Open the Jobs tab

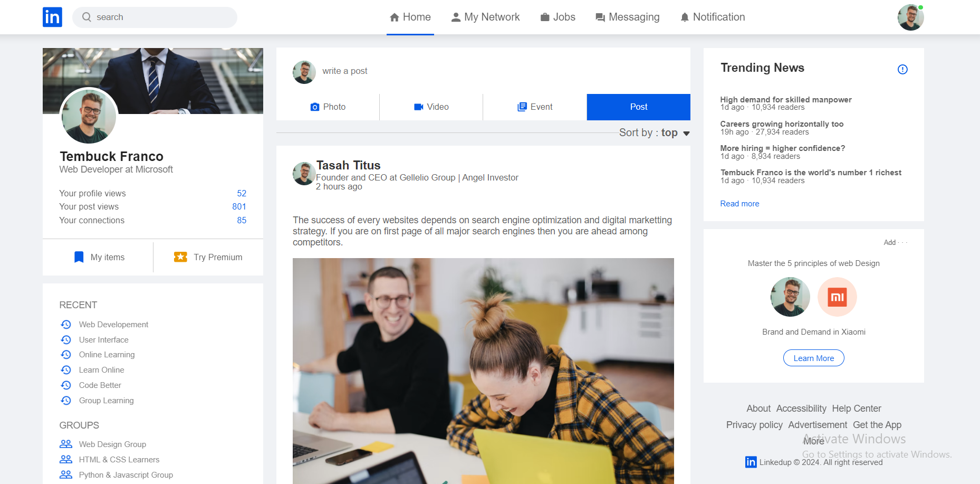pos(558,17)
